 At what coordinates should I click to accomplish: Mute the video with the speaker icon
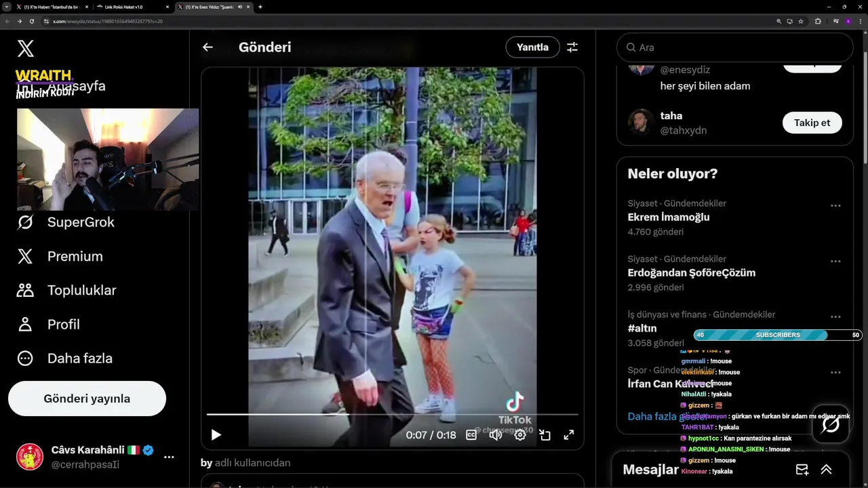point(496,435)
